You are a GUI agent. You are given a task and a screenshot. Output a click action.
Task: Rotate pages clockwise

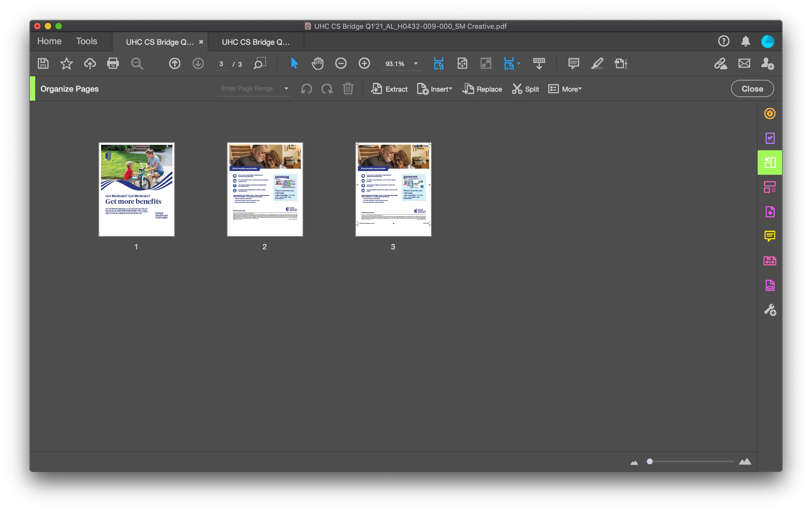(327, 89)
